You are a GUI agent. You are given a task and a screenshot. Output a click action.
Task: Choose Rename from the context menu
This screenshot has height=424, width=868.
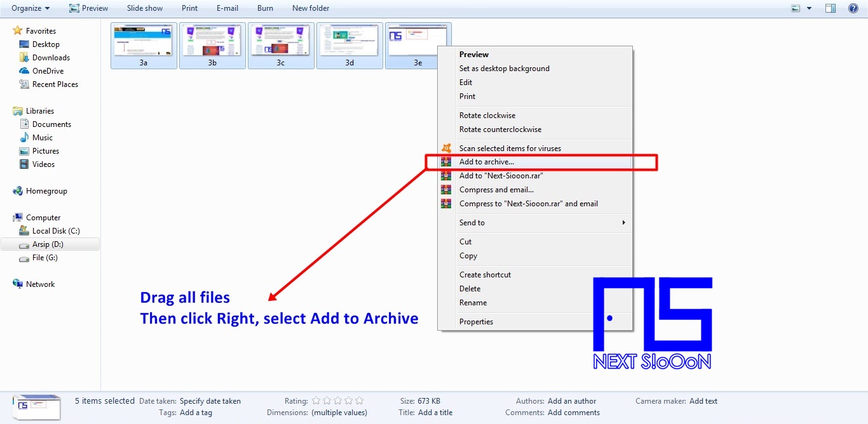473,303
